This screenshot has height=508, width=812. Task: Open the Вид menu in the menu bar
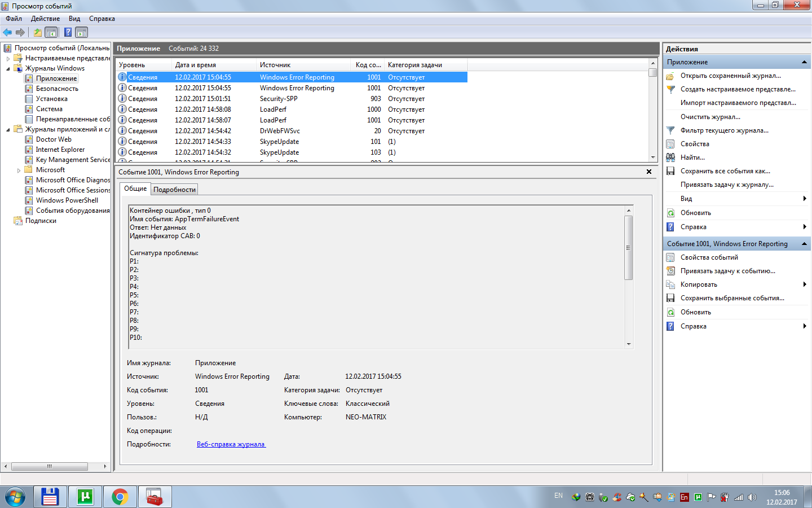coord(74,19)
